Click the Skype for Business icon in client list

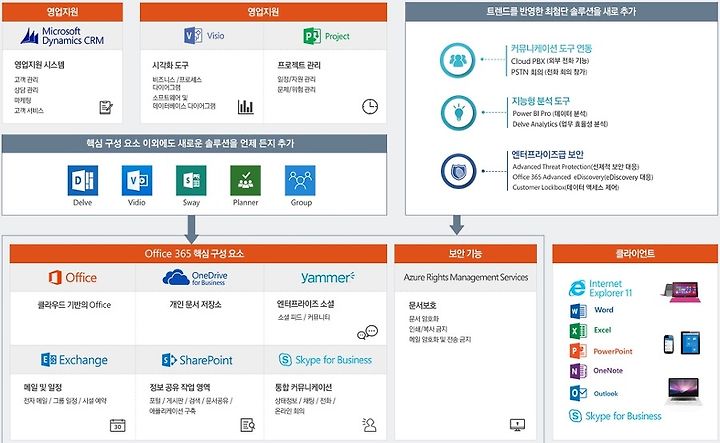click(x=575, y=416)
